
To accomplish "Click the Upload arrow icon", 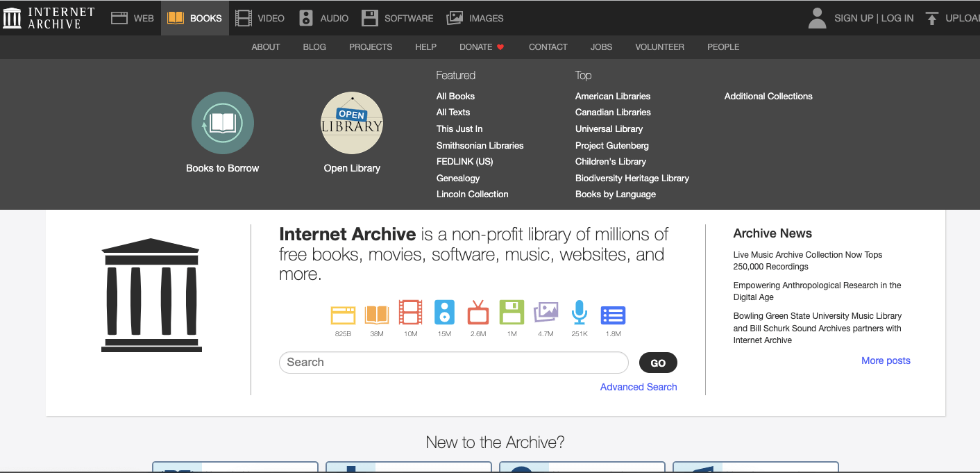I will pos(932,18).
